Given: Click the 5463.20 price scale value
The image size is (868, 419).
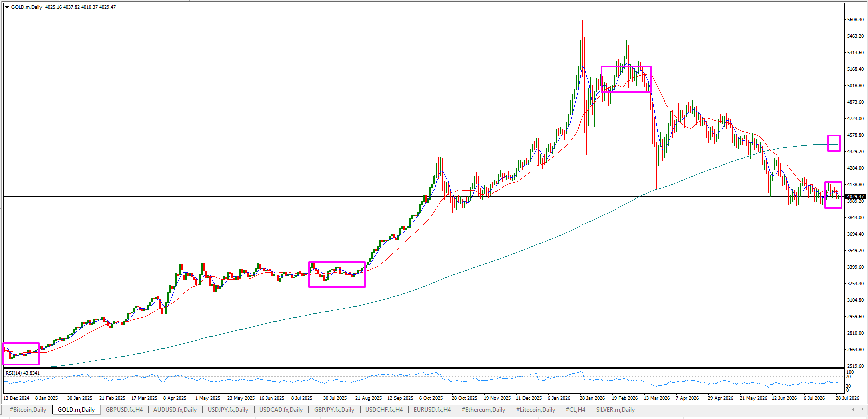Looking at the screenshot, I should click(855, 36).
